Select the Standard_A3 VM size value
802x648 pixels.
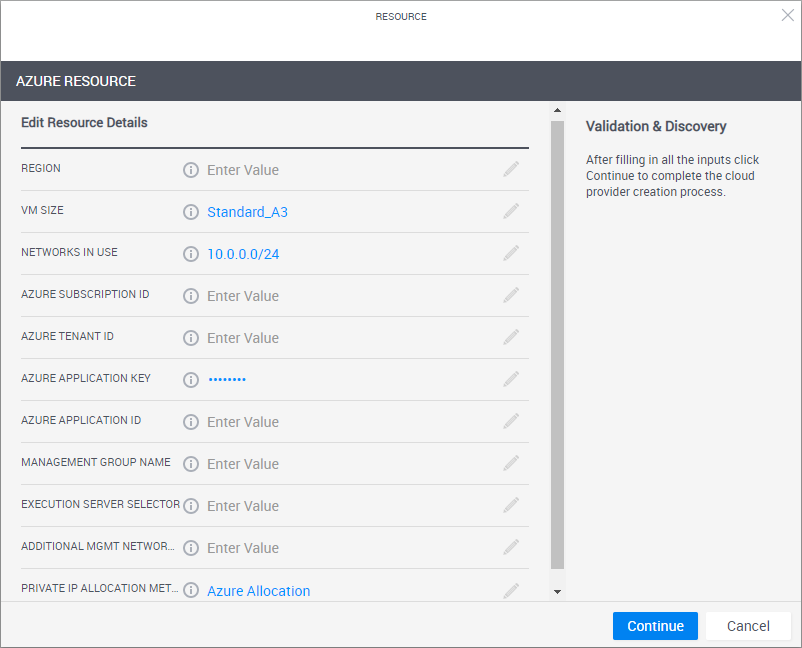point(247,212)
